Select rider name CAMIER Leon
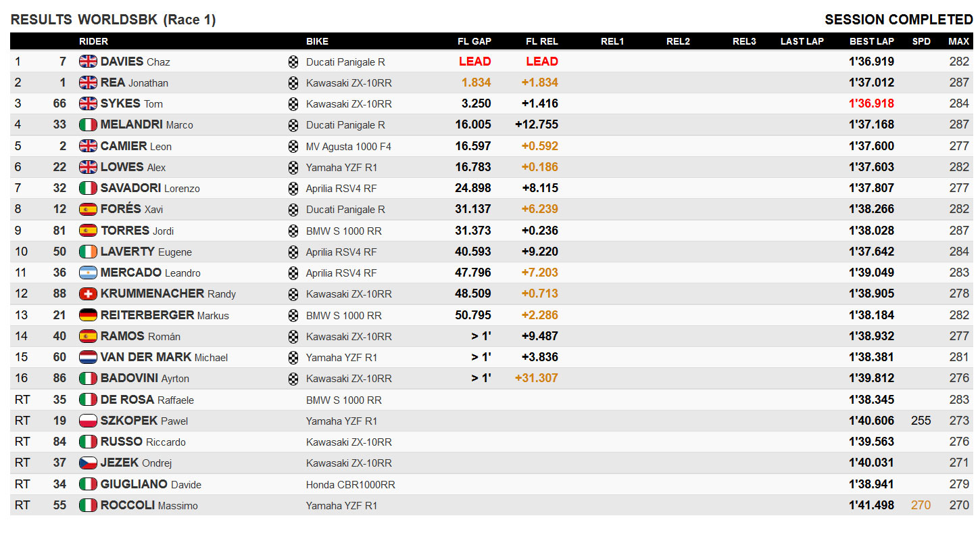Image resolution: width=980 pixels, height=537 pixels. (x=136, y=146)
